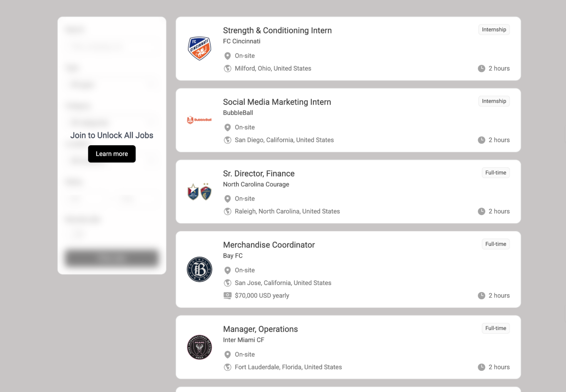Click the Inter Miami CF logo
566x392 pixels.
(200, 347)
